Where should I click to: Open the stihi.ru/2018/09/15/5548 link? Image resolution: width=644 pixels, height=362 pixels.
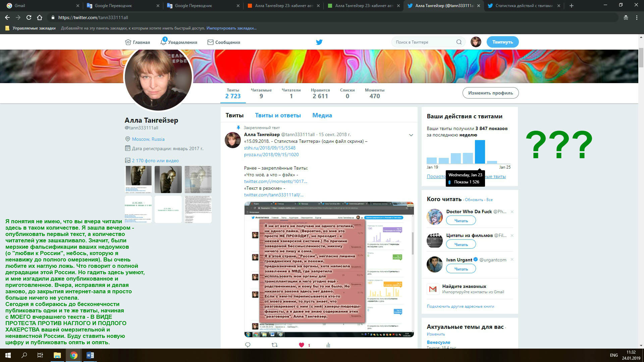(270, 148)
